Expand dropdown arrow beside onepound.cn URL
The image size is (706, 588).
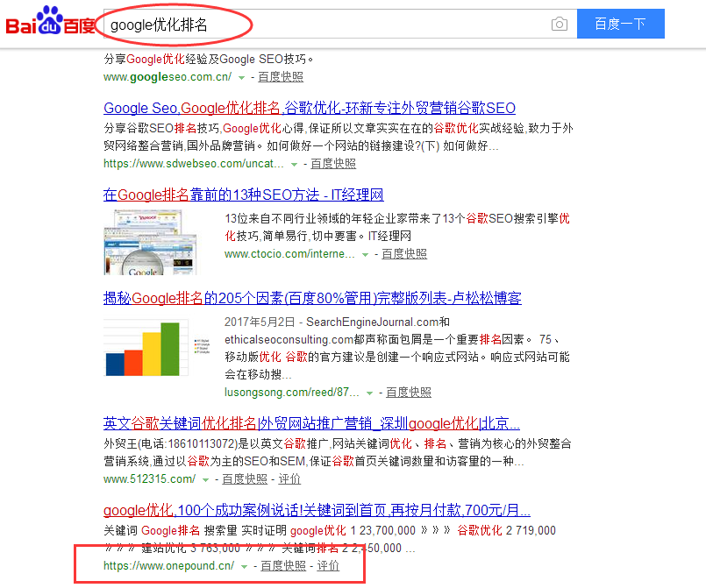[x=245, y=567]
